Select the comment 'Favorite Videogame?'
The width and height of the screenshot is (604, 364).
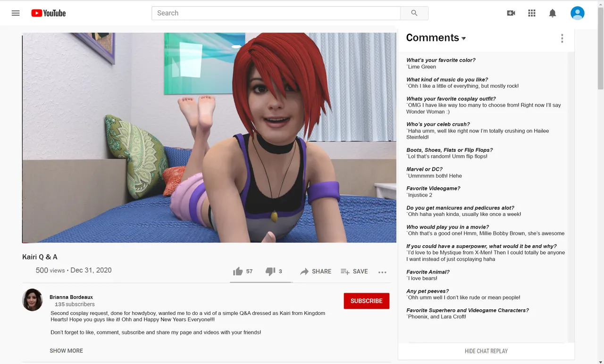tap(433, 189)
